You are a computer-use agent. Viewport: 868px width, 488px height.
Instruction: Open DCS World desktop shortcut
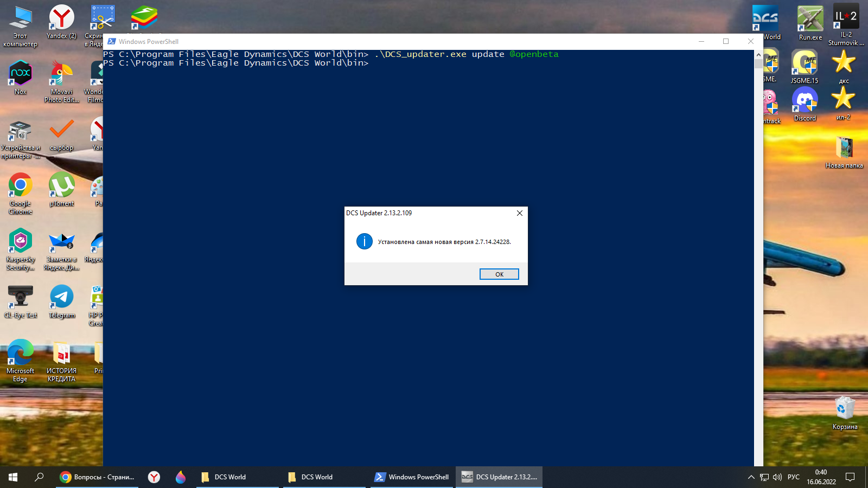766,23
